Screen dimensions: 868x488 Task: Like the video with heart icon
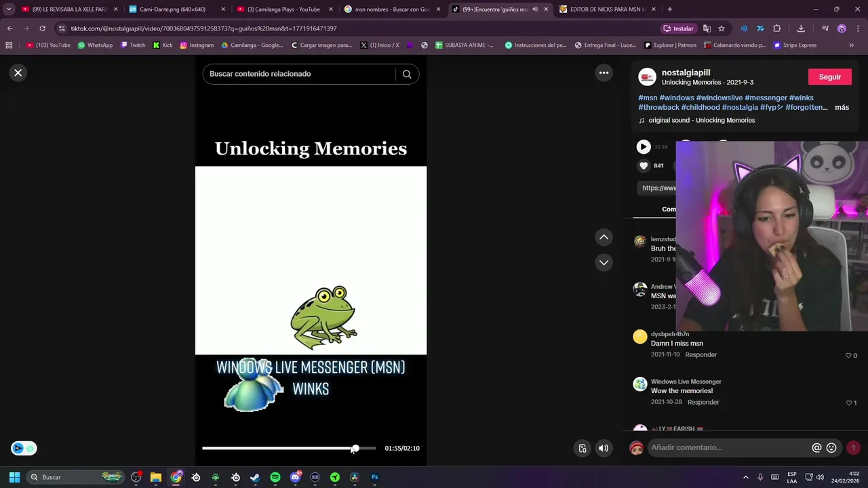[644, 165]
